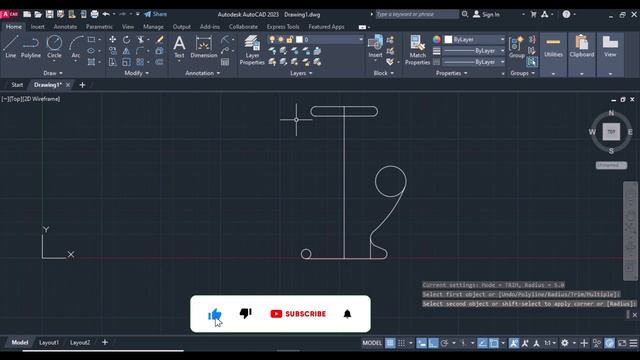
Task: Click the Group icon
Action: tap(516, 47)
